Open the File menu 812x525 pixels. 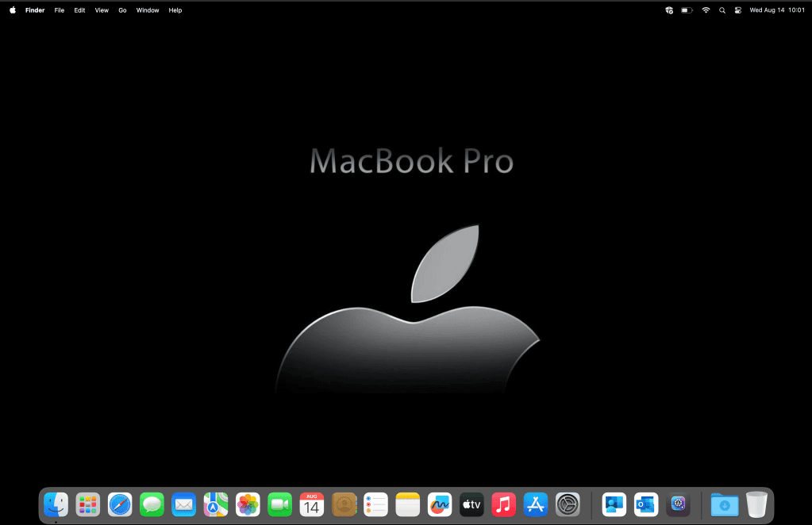pos(60,10)
